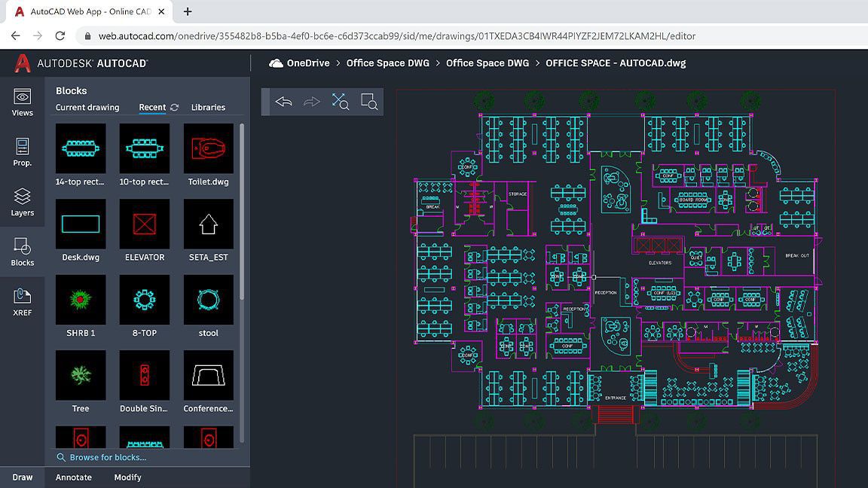This screenshot has width=868, height=488.
Task: Switch to the Libraries blocks tab
Action: [206, 107]
